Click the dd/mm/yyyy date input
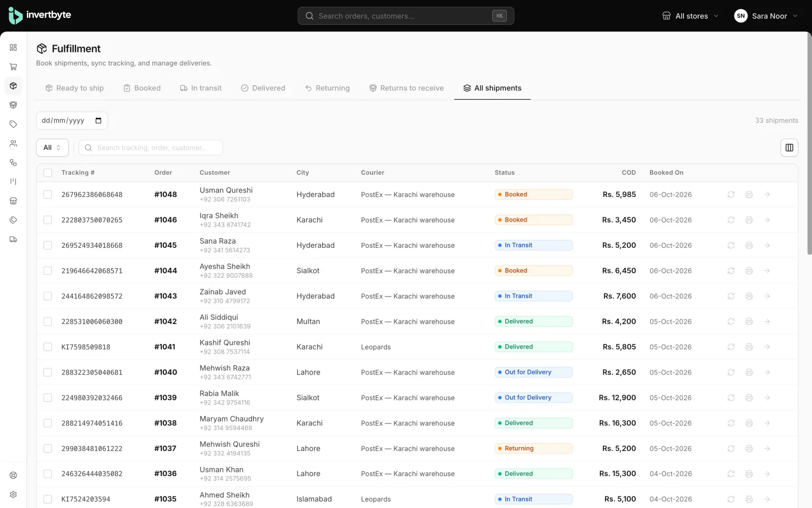Viewport: 812px width, 508px height. [72, 120]
